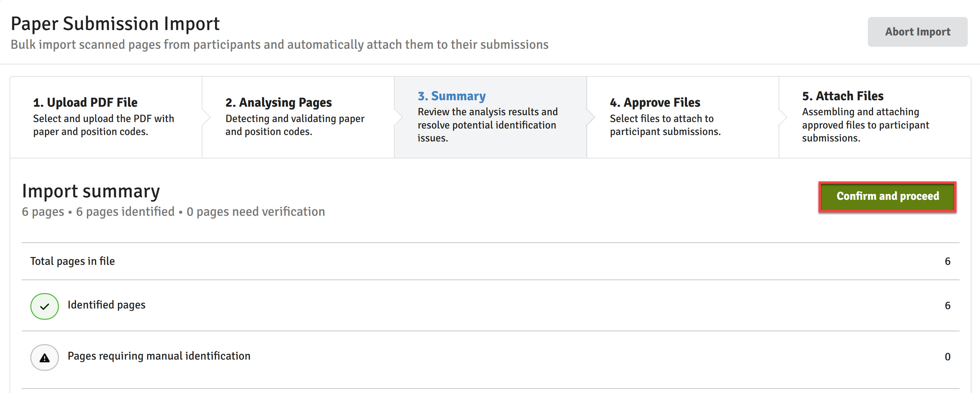Switch to step 4 Approve Files
This screenshot has width=980, height=393.
point(683,117)
